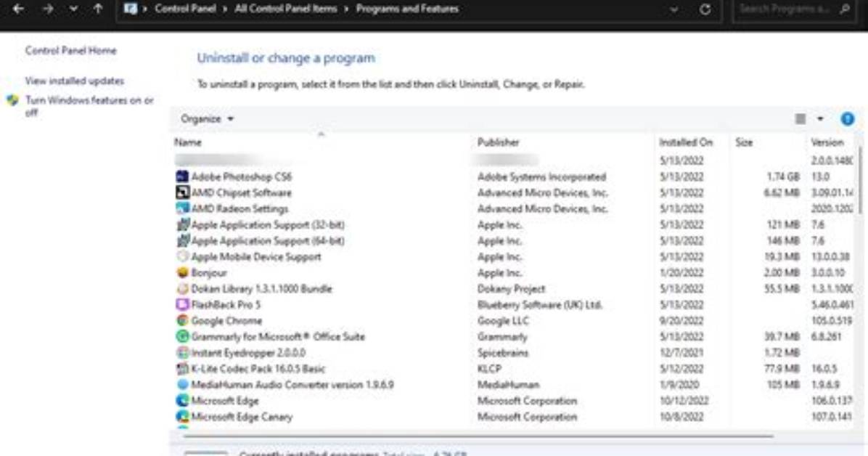Screen dimensions: 868x456
Task: Click the Uninstall or change a program heading
Action: 286,58
